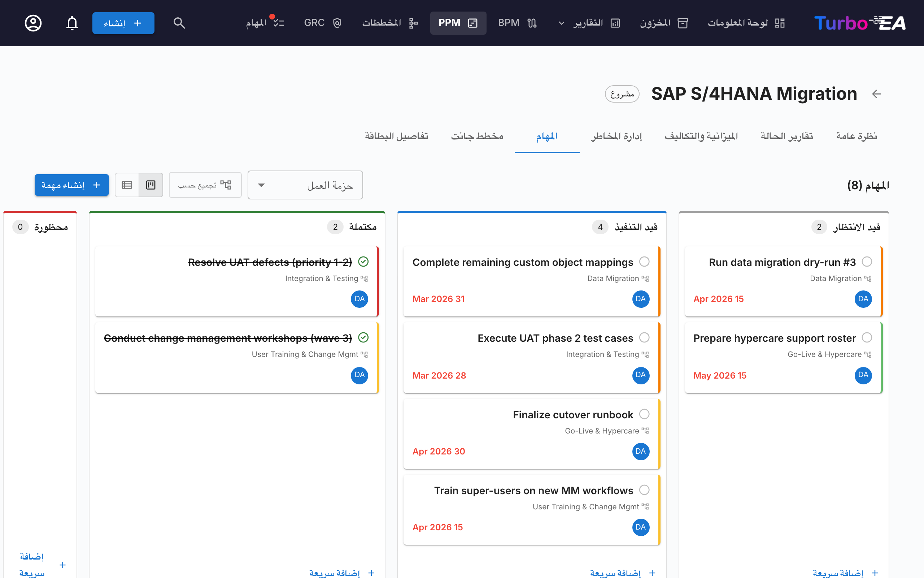Click the back arrow beside SAP S/4HANA Migration
The width and height of the screenshot is (924, 578).
coord(876,94)
